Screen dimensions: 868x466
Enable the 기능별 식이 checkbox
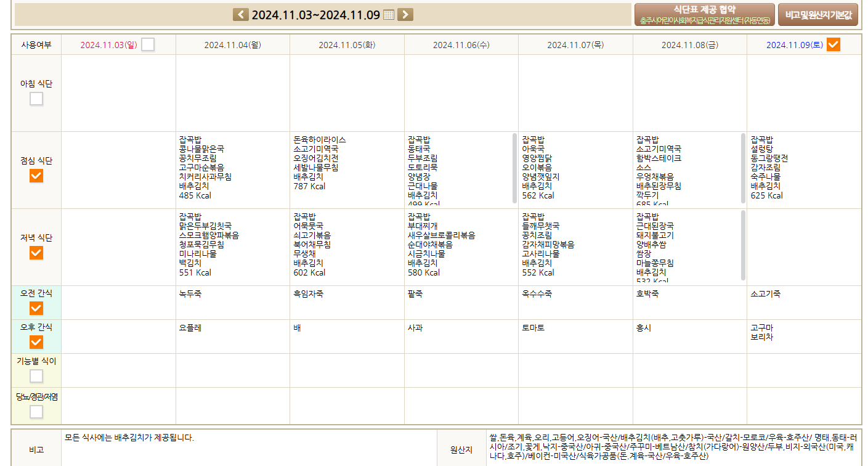click(x=36, y=376)
